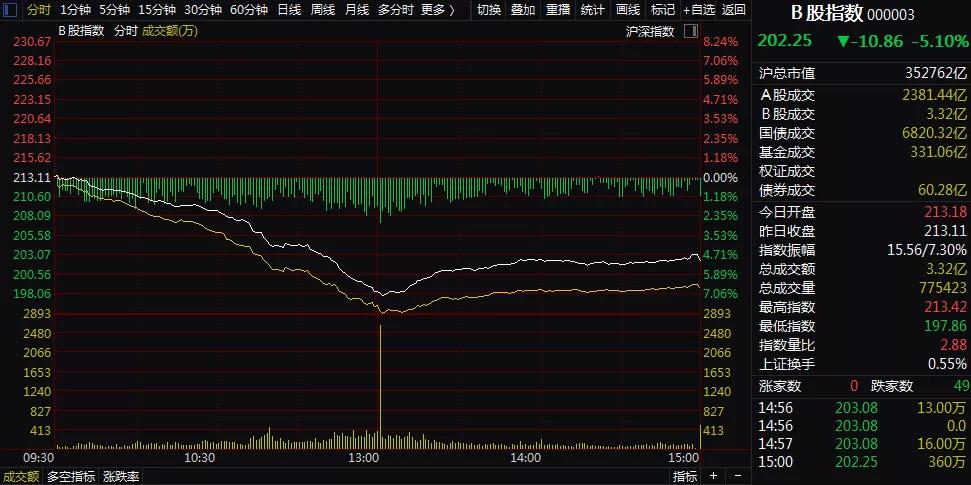Viewport: 971px width, 485px height.
Task: Click the 指标 button at bottom right
Action: (x=686, y=476)
